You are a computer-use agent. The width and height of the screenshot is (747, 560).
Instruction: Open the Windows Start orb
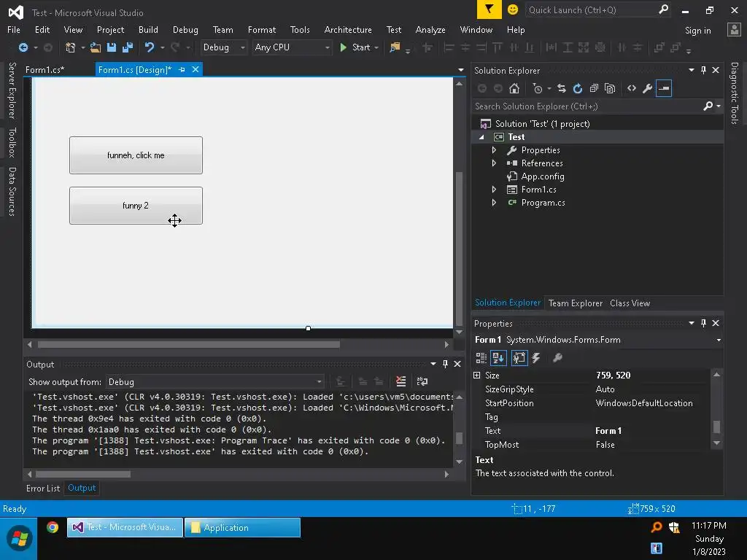(x=19, y=539)
